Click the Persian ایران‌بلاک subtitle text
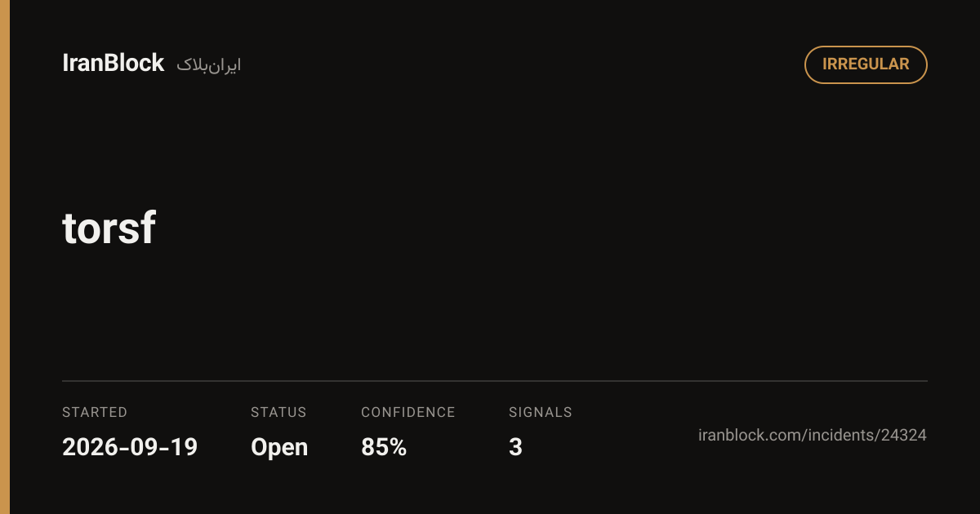The height and width of the screenshot is (514, 980). (209, 65)
